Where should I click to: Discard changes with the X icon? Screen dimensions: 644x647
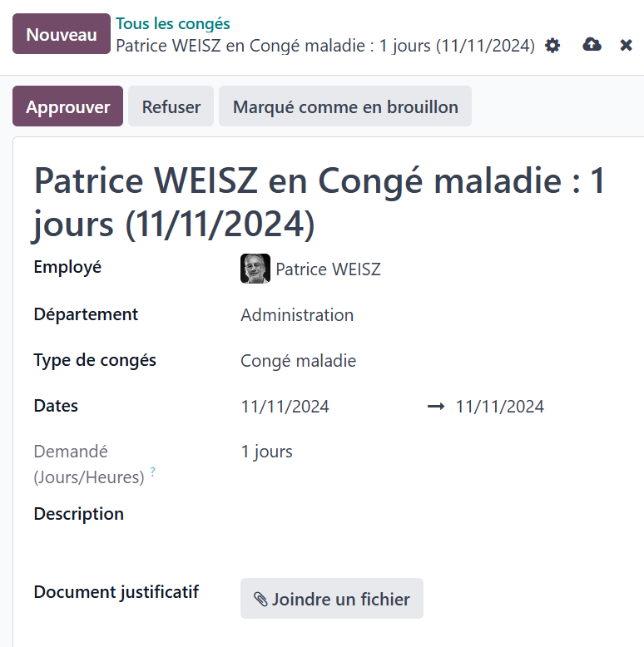626,45
